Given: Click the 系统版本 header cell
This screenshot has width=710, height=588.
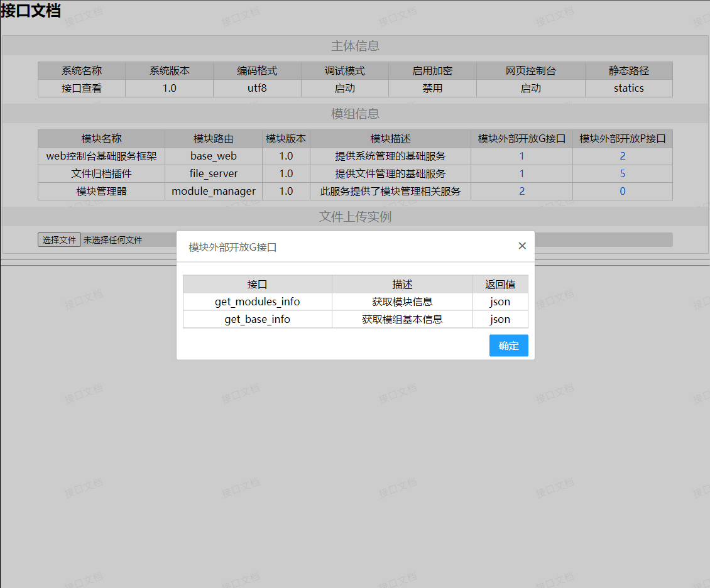Looking at the screenshot, I should click(x=170, y=70).
